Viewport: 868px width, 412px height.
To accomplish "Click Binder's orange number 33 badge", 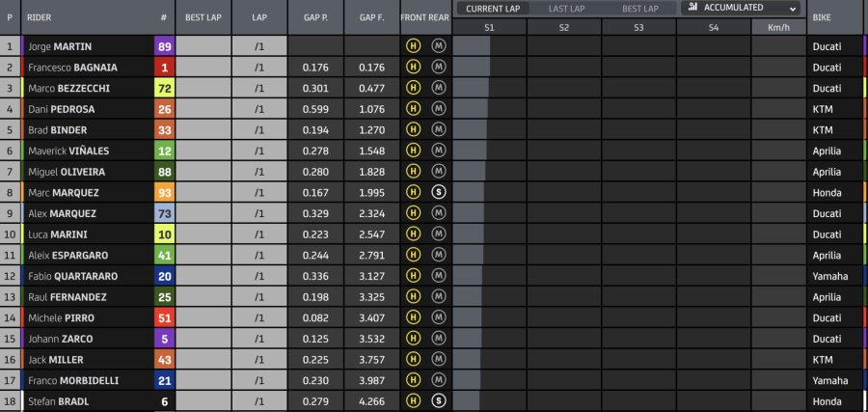I will tap(164, 130).
